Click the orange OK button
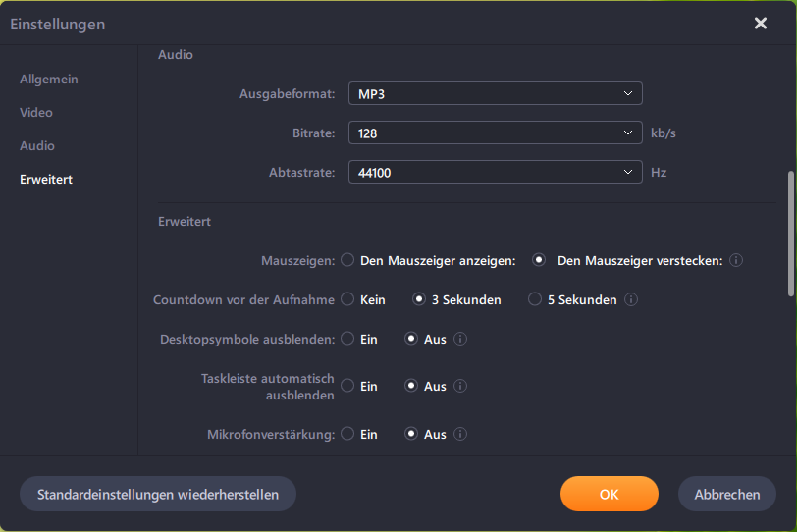This screenshot has width=797, height=532. click(609, 495)
